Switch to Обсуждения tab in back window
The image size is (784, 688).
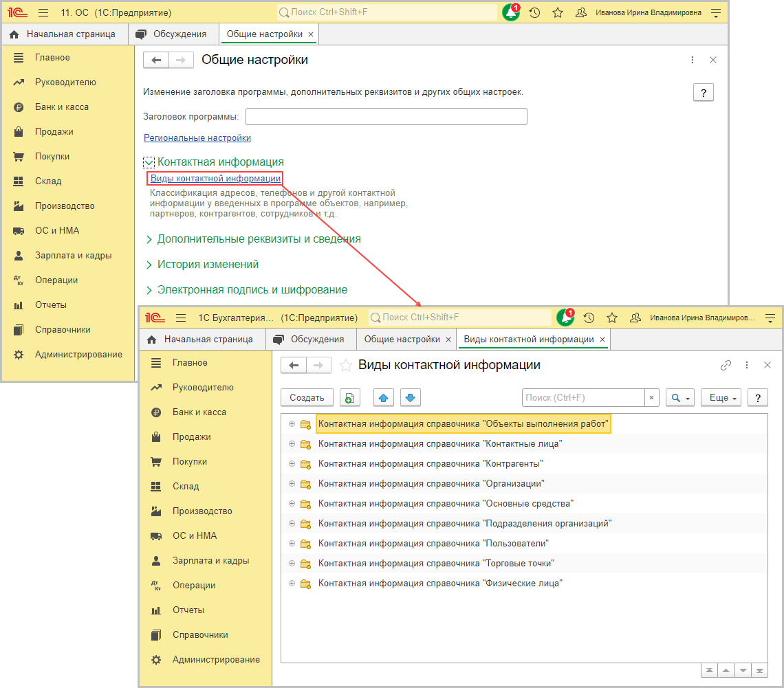pos(173,34)
